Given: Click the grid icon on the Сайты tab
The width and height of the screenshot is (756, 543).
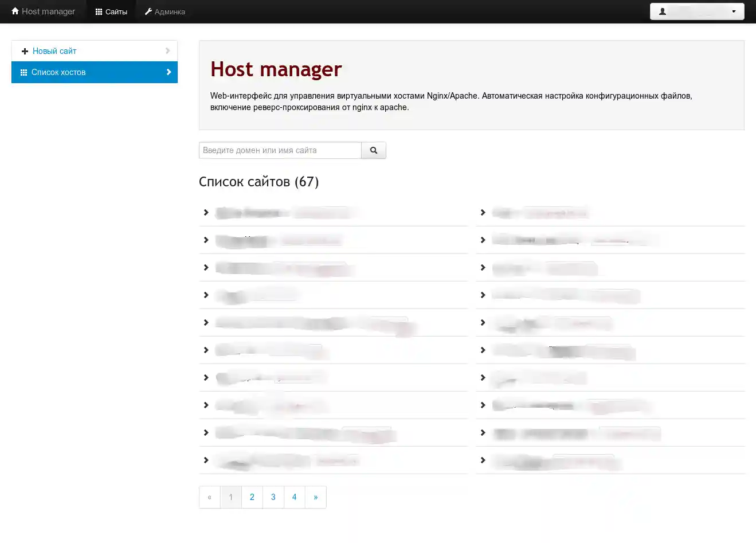Looking at the screenshot, I should coord(99,11).
